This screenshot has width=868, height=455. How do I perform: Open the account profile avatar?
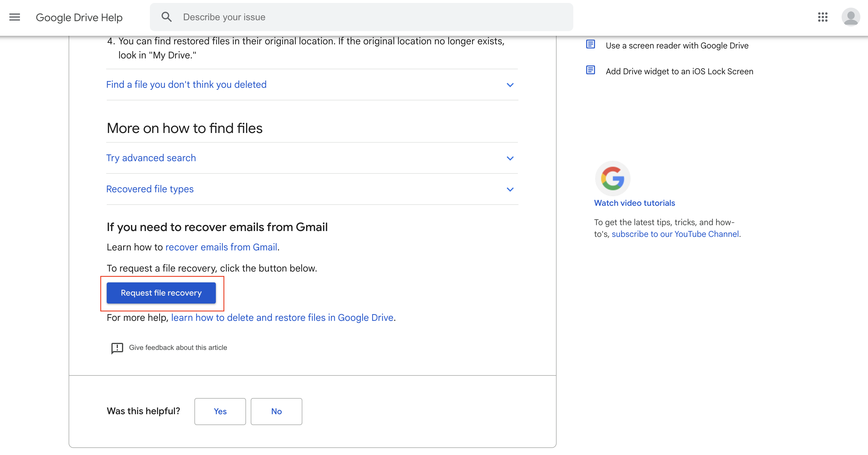point(850,17)
